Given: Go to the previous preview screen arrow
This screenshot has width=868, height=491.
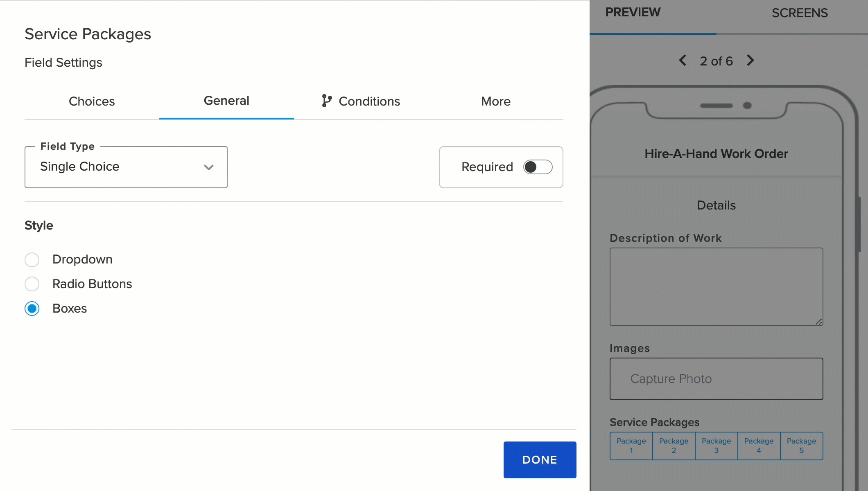Looking at the screenshot, I should pos(682,61).
